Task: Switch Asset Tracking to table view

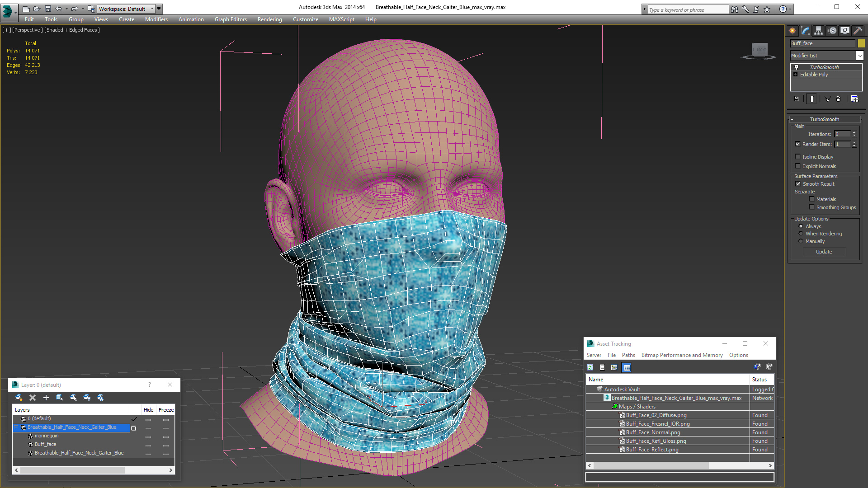Action: [627, 367]
